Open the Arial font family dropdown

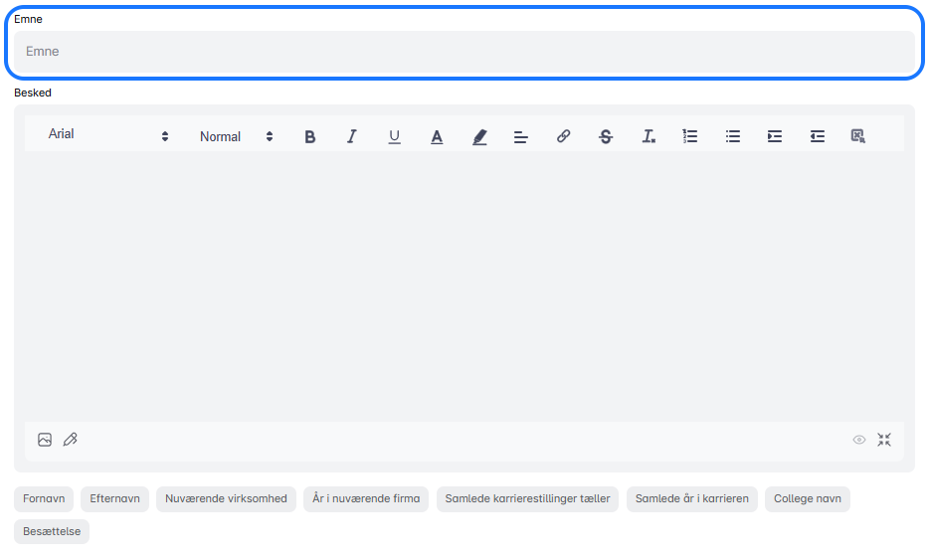coord(108,135)
